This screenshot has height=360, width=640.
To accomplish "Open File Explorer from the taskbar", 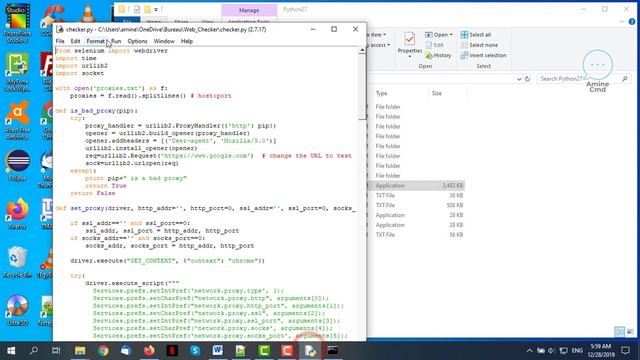I will coord(80,351).
